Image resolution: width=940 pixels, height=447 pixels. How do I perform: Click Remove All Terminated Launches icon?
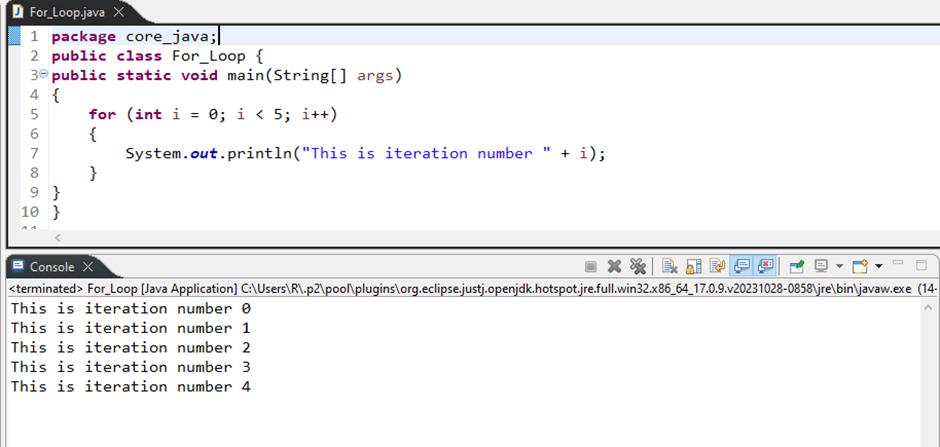638,266
